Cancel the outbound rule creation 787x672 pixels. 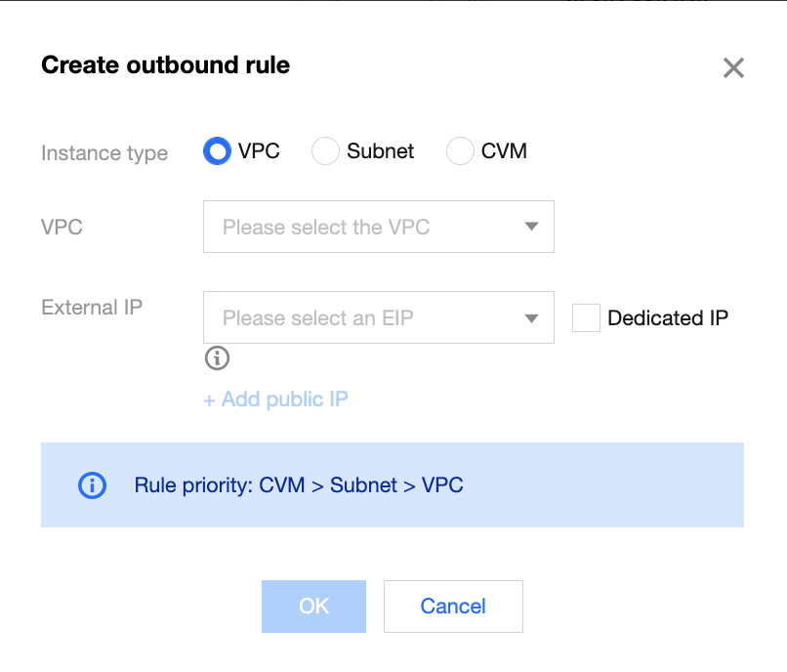coord(453,607)
